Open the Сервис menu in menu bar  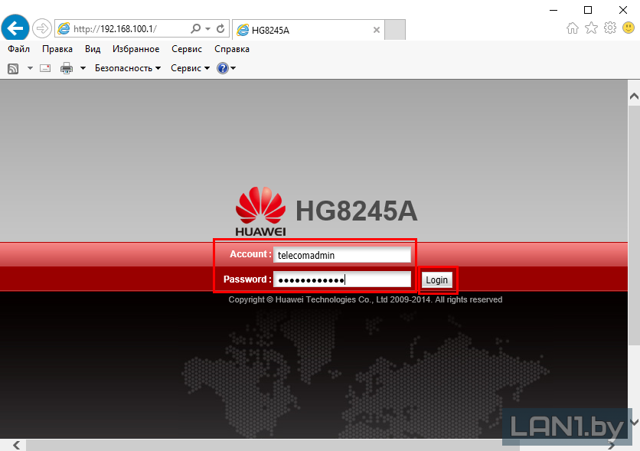click(187, 49)
